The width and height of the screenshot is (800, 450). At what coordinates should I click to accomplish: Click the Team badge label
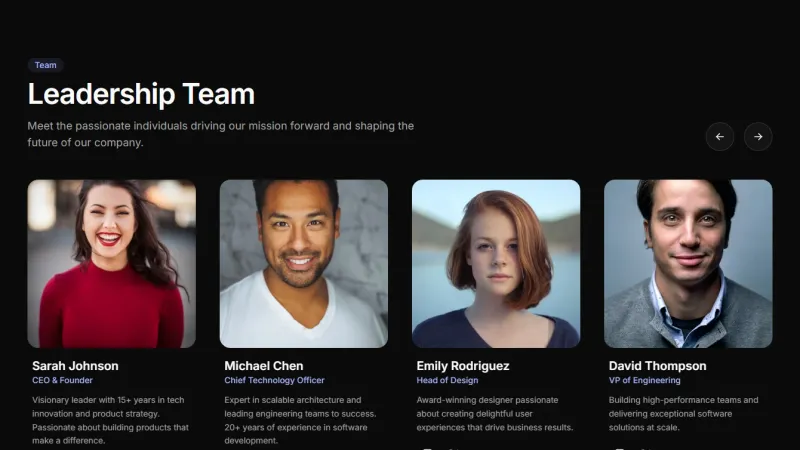[x=45, y=65]
